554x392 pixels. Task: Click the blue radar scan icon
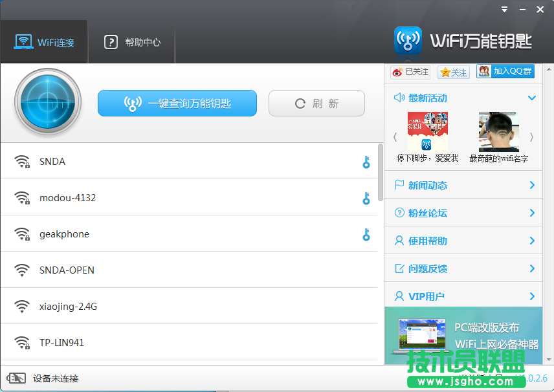pyautogui.click(x=47, y=103)
